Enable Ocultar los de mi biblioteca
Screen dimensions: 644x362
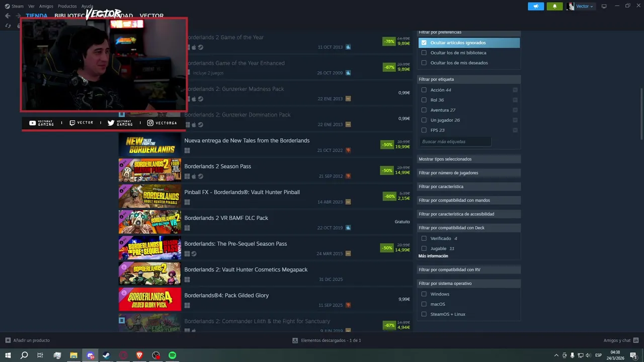(x=424, y=53)
